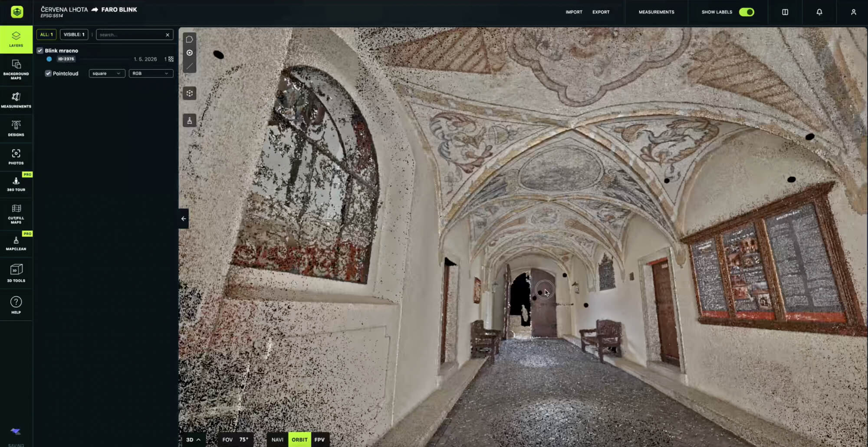868x447 pixels.
Task: Collapse the layers side panel with arrow
Action: tap(184, 219)
